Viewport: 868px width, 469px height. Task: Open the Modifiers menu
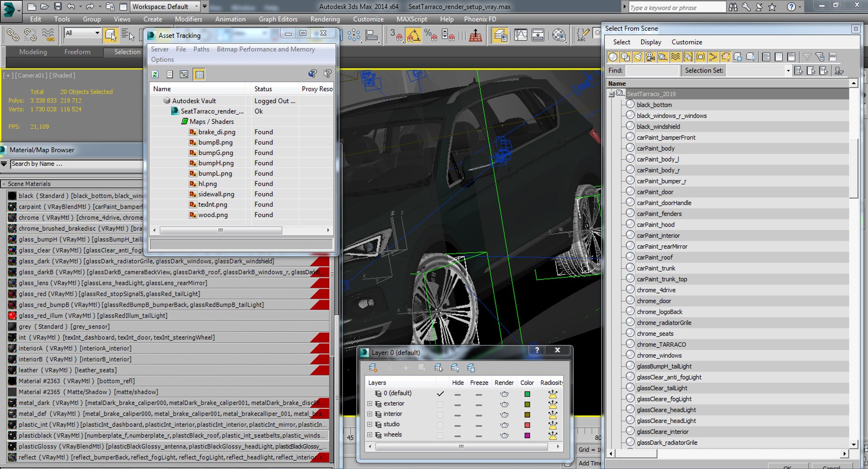(x=189, y=19)
